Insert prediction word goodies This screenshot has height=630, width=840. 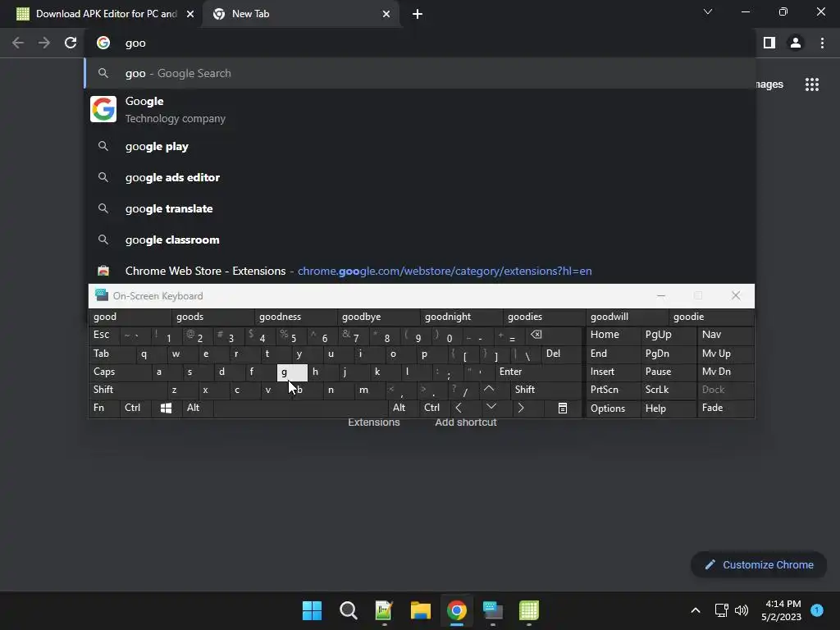544,317
